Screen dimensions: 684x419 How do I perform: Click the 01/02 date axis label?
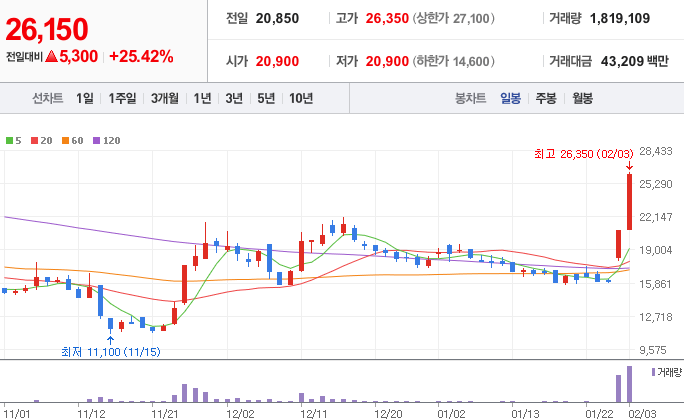point(451,413)
